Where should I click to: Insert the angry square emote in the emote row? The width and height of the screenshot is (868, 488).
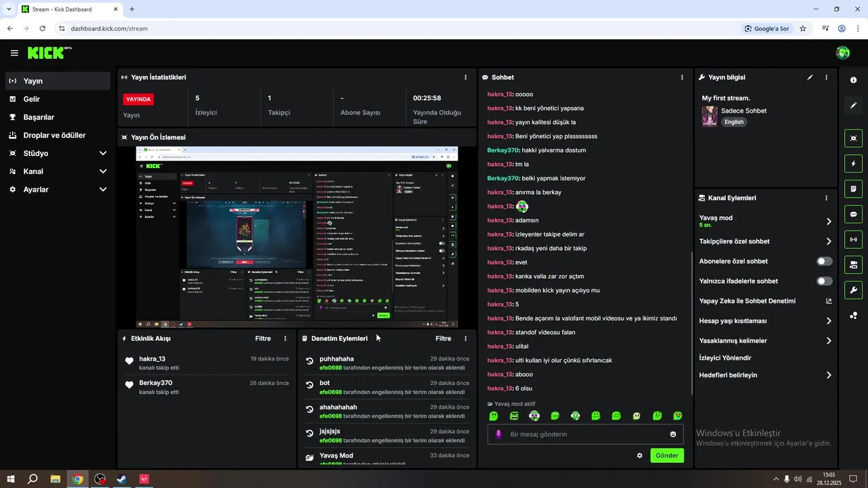point(514,416)
